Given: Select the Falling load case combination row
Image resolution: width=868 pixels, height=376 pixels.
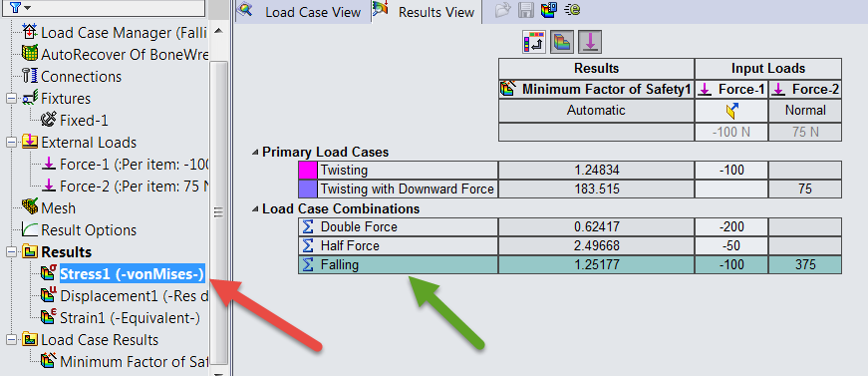Looking at the screenshot, I should 570,264.
